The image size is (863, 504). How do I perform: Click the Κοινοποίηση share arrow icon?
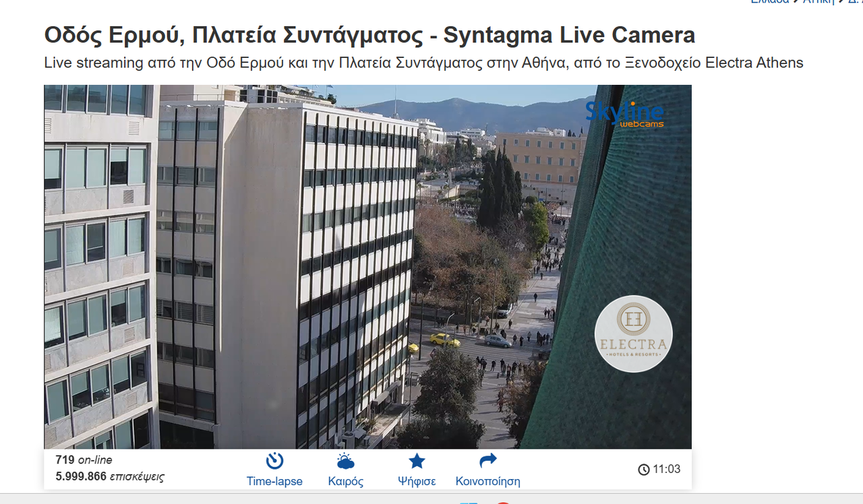click(x=487, y=460)
